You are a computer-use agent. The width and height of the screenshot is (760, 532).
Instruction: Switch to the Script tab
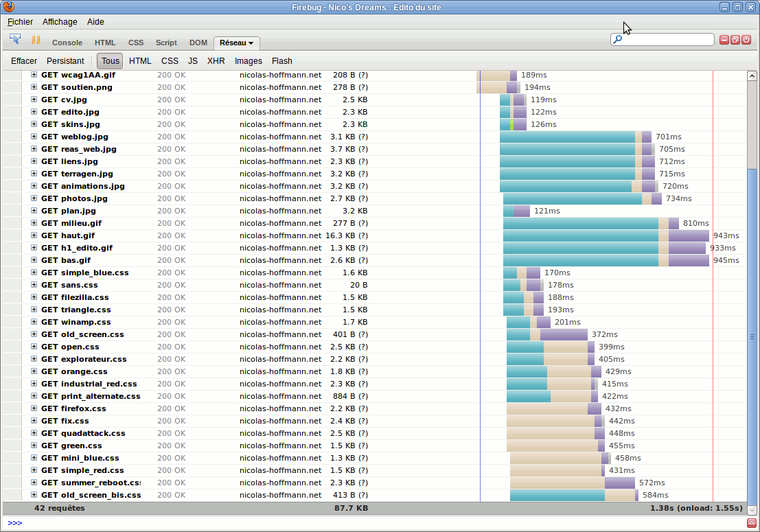166,43
